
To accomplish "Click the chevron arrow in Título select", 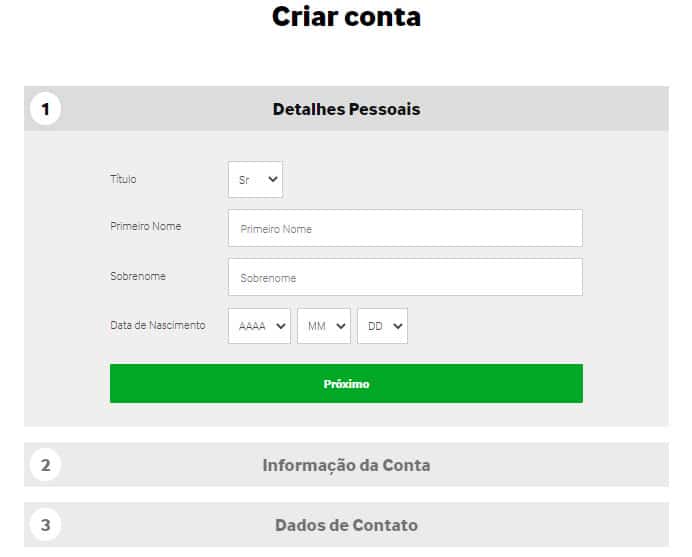I will (273, 179).
